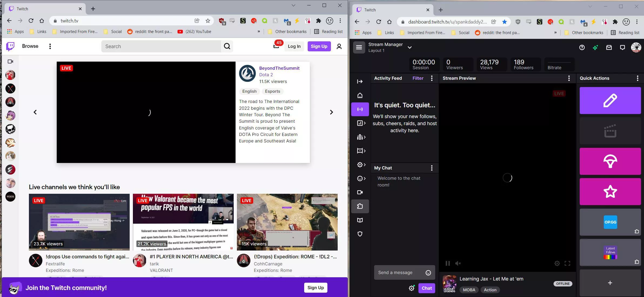Mute the Stream Preview volume
Viewport: 644px width, 297px height.
(x=458, y=263)
